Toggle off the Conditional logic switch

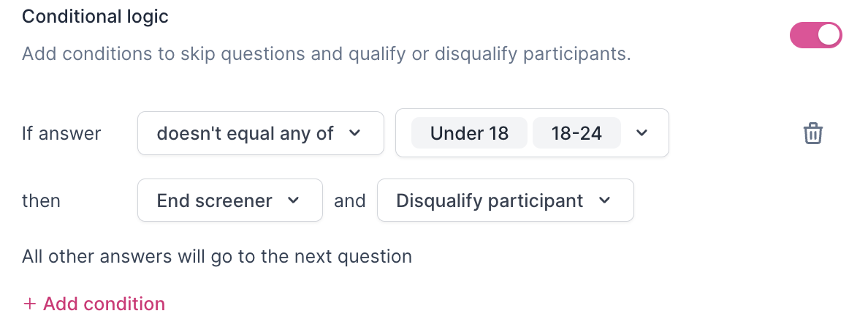click(x=815, y=35)
